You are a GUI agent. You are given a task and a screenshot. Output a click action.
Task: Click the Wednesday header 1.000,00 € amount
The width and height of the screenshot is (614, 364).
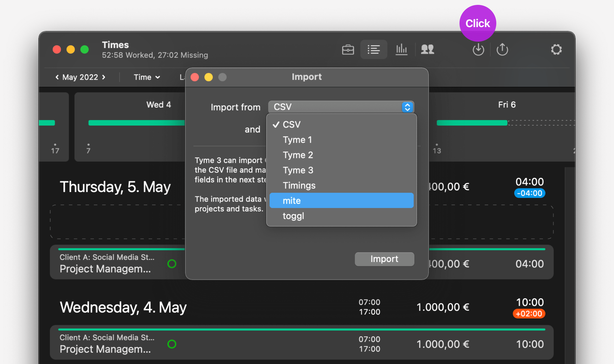click(x=443, y=307)
